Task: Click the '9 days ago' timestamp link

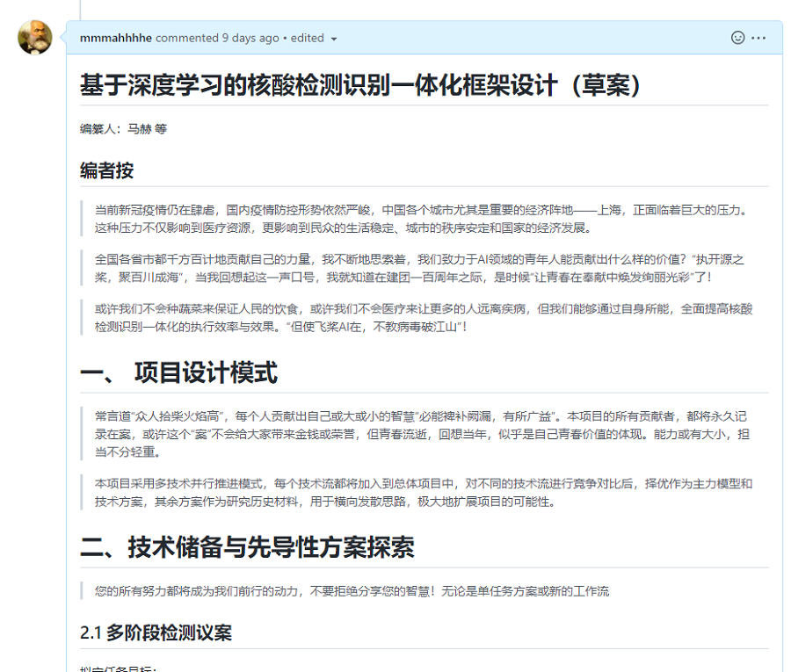Action: click(250, 38)
